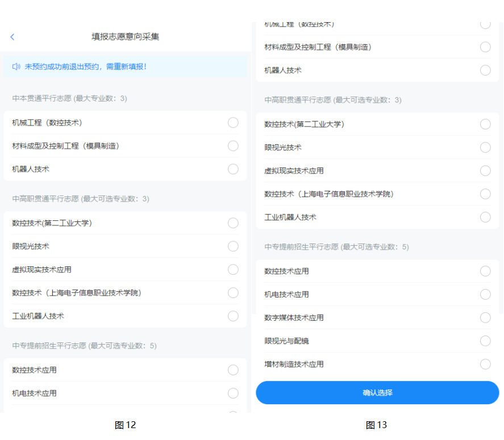
Task: Choose 机器人技术 radio in Figure 12
Action: tap(233, 169)
